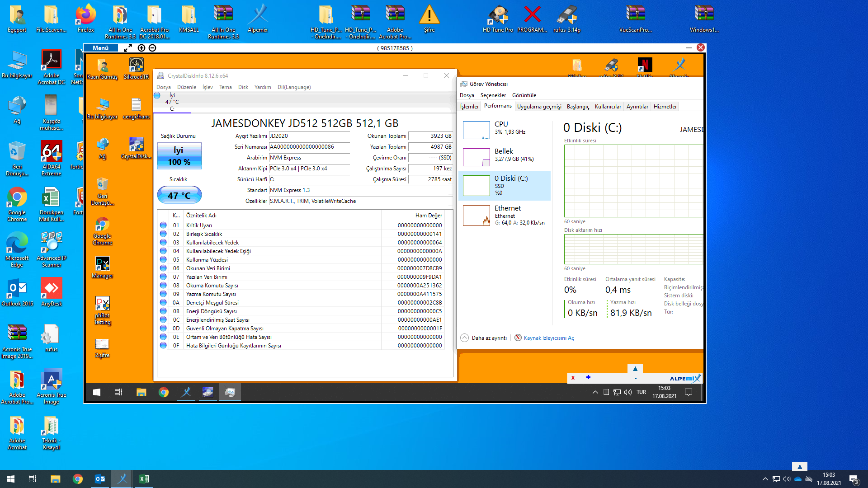Viewport: 868px width, 488px height.
Task: Open Chrome on remote taskbar
Action: tap(164, 392)
